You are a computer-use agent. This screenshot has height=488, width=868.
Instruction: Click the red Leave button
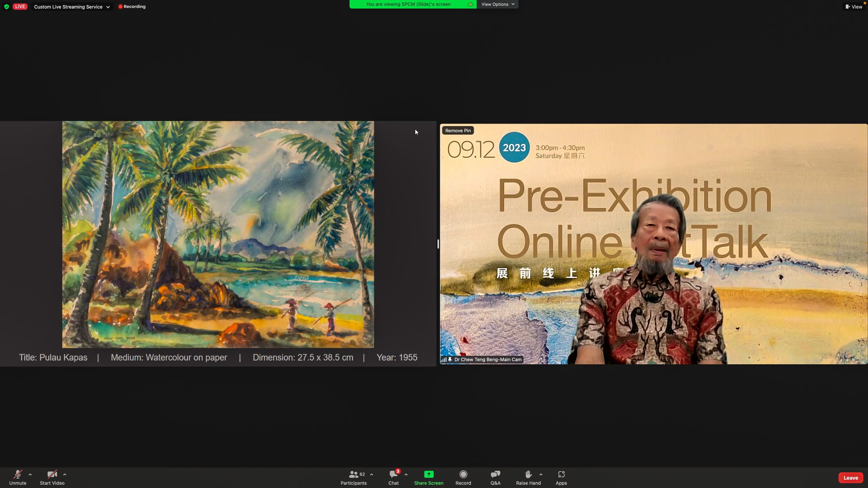point(850,478)
